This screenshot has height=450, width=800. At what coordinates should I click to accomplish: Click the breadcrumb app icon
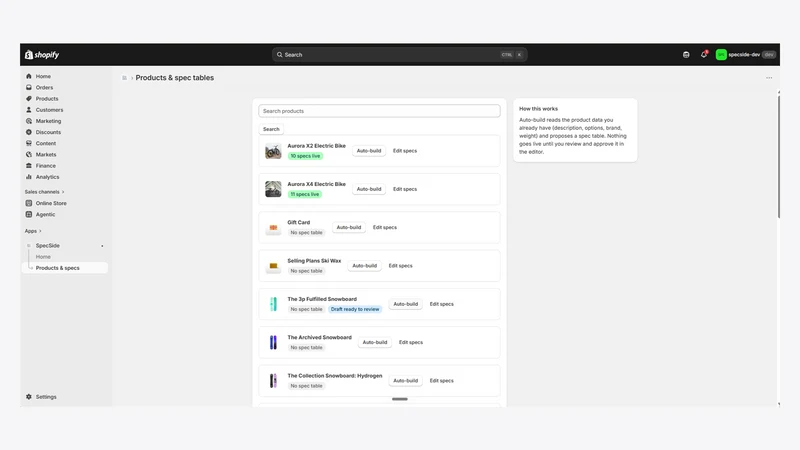(x=124, y=78)
